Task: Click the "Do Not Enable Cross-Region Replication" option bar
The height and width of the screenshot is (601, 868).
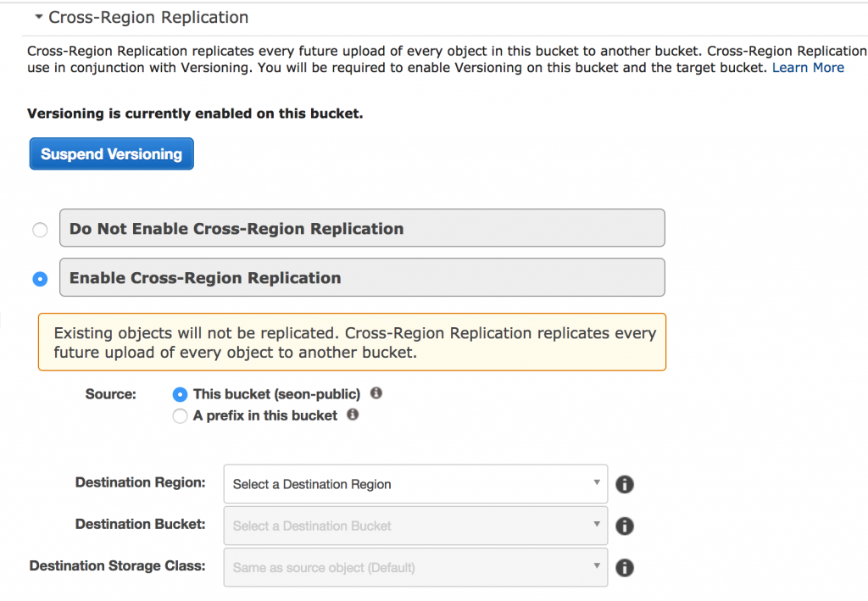Action: coord(361,228)
